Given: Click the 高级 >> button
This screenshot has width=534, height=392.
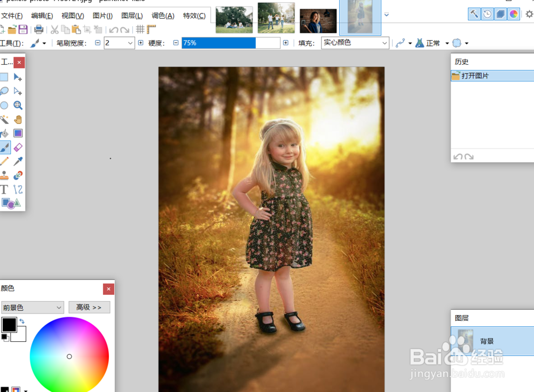Looking at the screenshot, I should pyautogui.click(x=89, y=307).
